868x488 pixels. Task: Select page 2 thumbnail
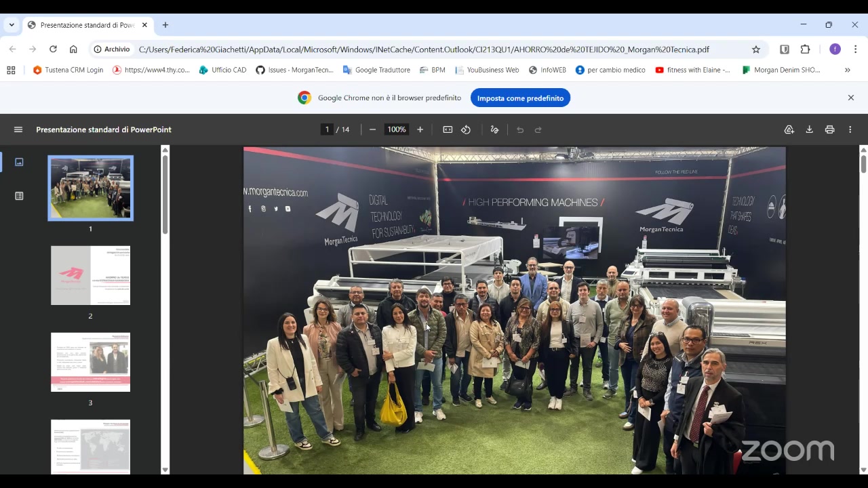tap(90, 275)
